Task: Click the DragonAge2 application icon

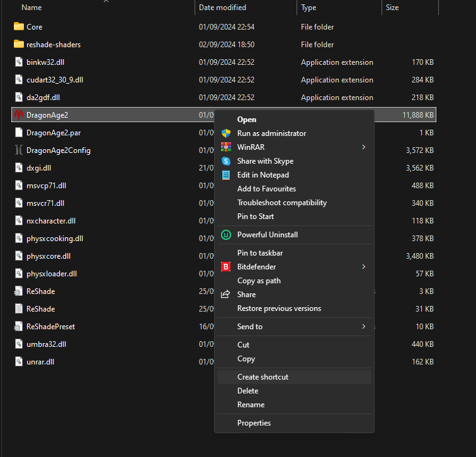Action: [x=18, y=115]
